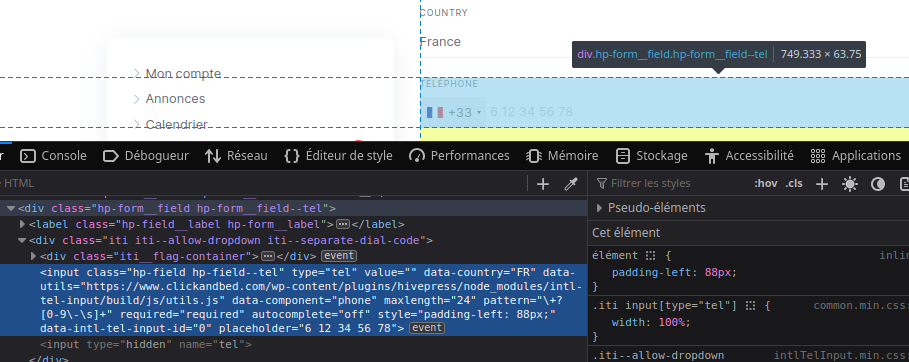Screen dimensions: 909x362
Task: Select the hidden input name="tel" row
Action: click(x=146, y=345)
